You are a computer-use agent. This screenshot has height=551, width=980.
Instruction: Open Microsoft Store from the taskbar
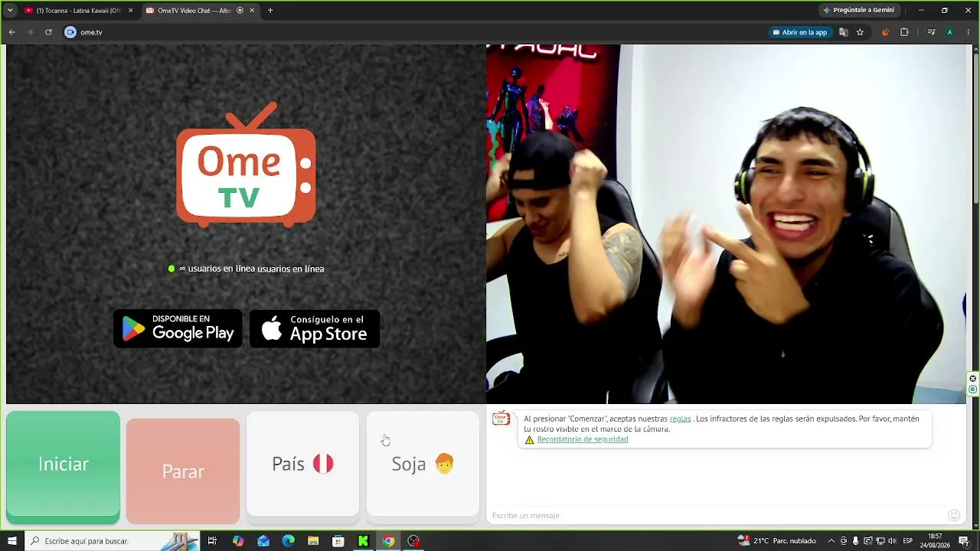(338, 541)
